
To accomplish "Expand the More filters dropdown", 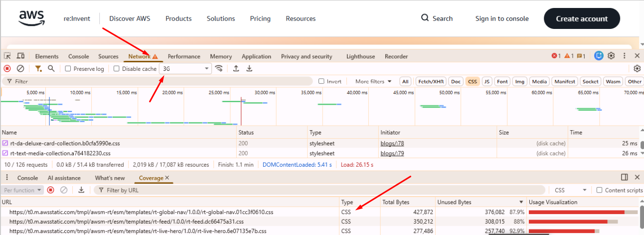I will click(x=373, y=81).
